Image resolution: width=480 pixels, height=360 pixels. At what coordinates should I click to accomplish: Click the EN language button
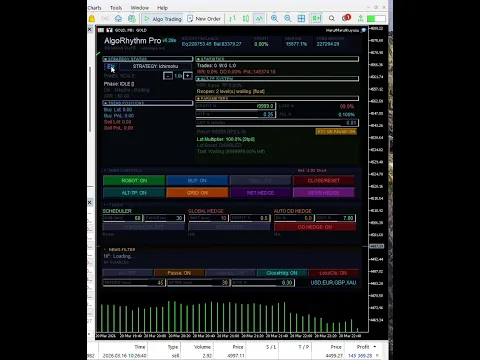pos(111,67)
